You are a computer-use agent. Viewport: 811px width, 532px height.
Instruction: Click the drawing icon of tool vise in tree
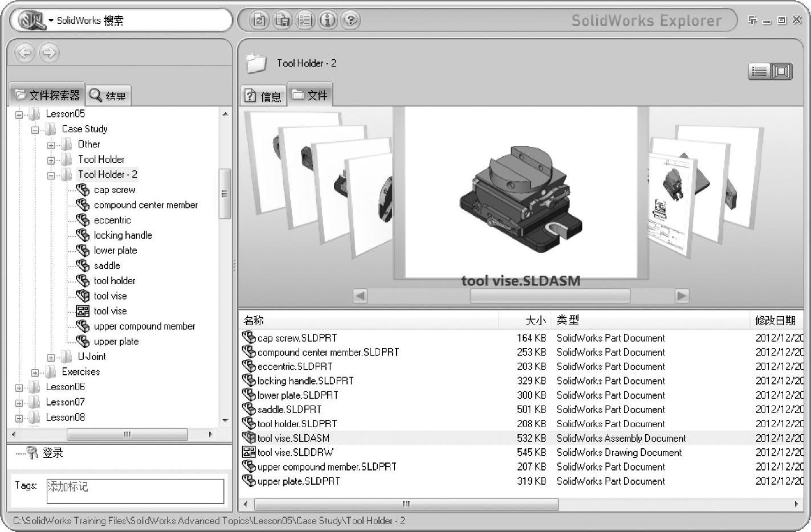pos(83,311)
